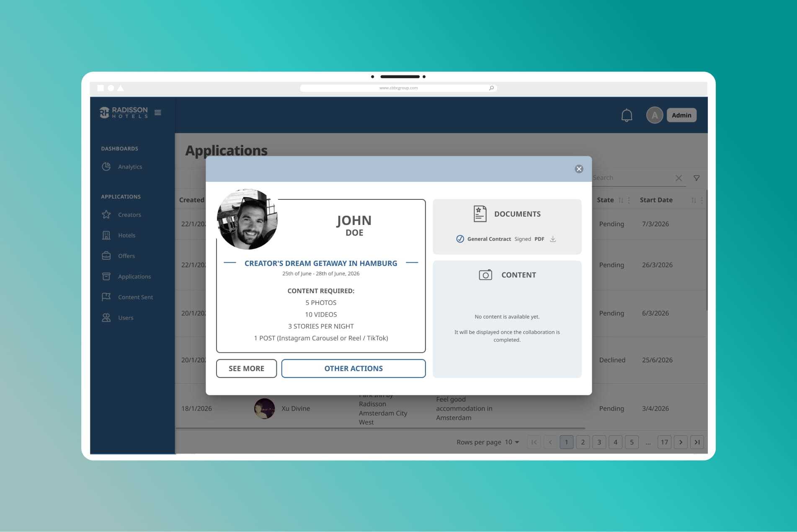Download the signed General Contract PDF

tap(553, 239)
